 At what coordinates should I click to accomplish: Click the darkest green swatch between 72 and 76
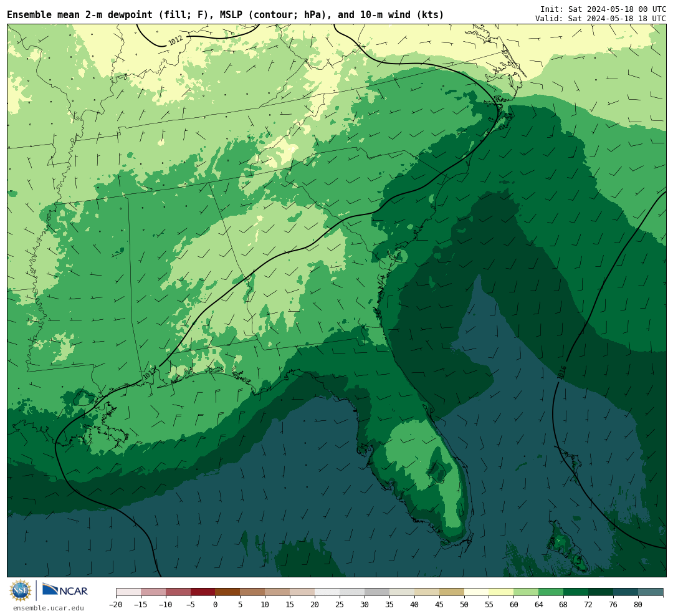tap(601, 592)
